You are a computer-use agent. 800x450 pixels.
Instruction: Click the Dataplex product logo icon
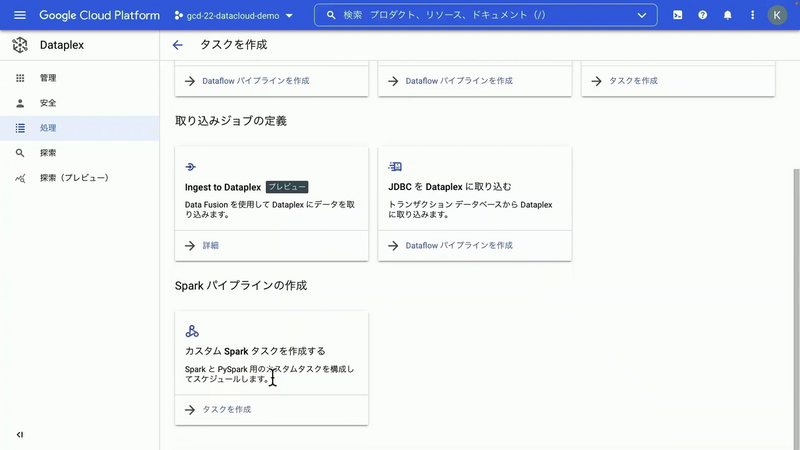[x=20, y=45]
